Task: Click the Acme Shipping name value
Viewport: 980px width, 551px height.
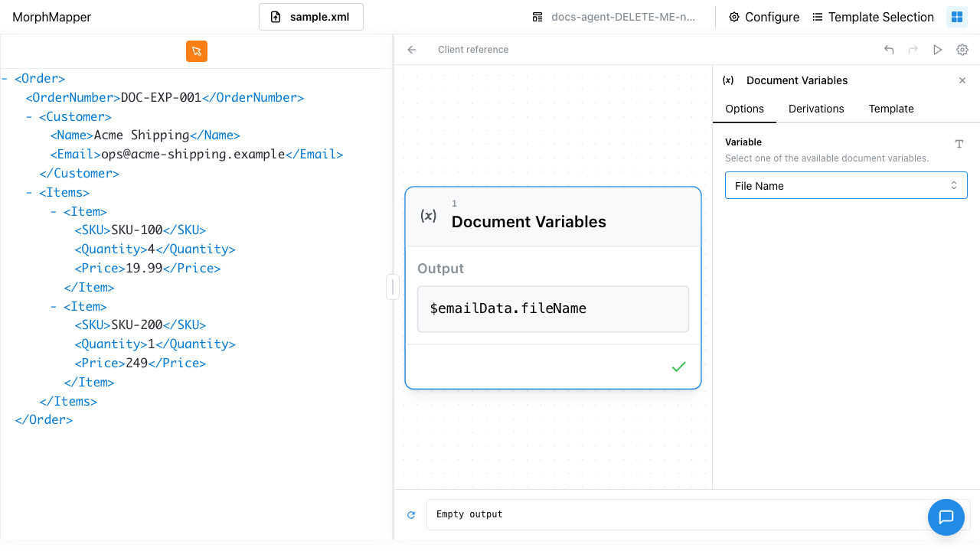Action: (x=142, y=135)
